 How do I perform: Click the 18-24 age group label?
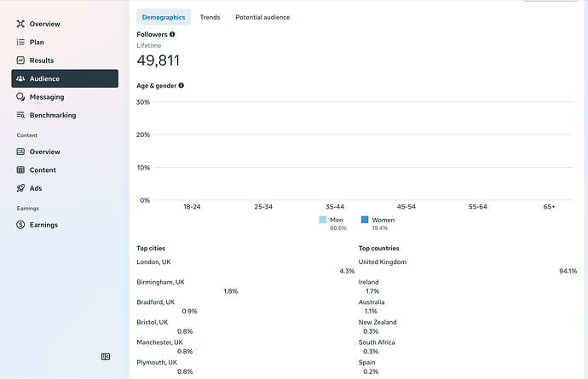coord(192,207)
